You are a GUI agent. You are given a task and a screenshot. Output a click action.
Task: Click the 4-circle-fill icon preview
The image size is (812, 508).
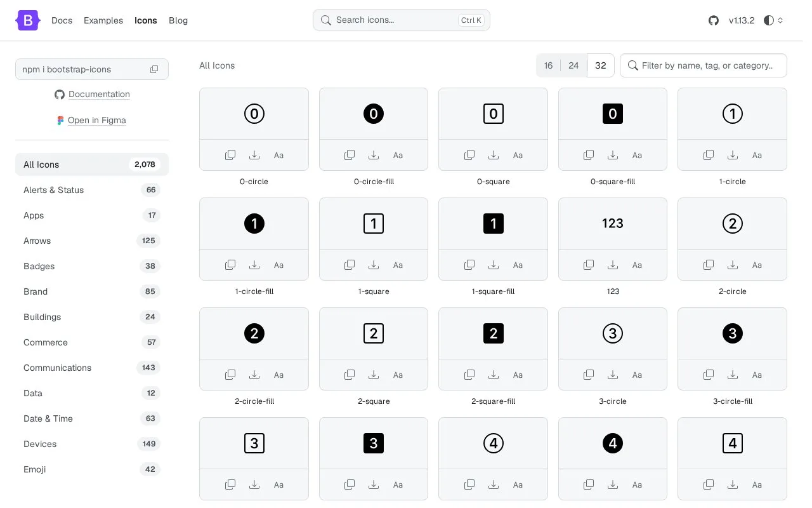point(613,443)
